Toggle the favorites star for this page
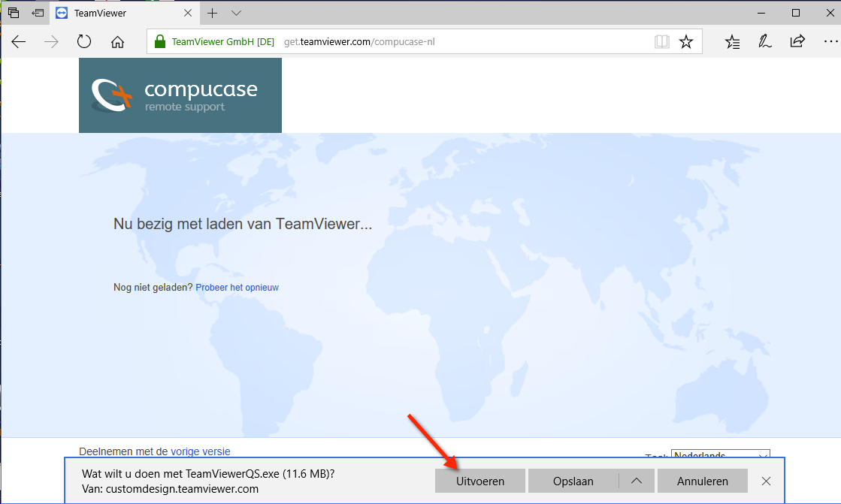 [x=686, y=42]
